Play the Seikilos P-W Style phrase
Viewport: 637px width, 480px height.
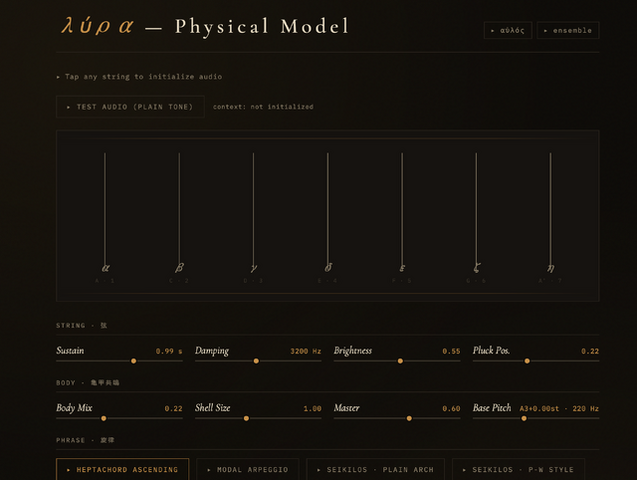(x=518, y=469)
